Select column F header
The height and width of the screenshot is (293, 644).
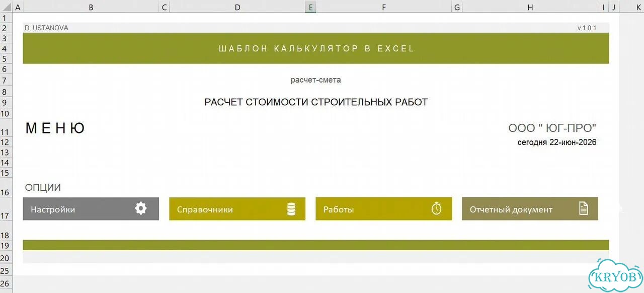pyautogui.click(x=384, y=7)
